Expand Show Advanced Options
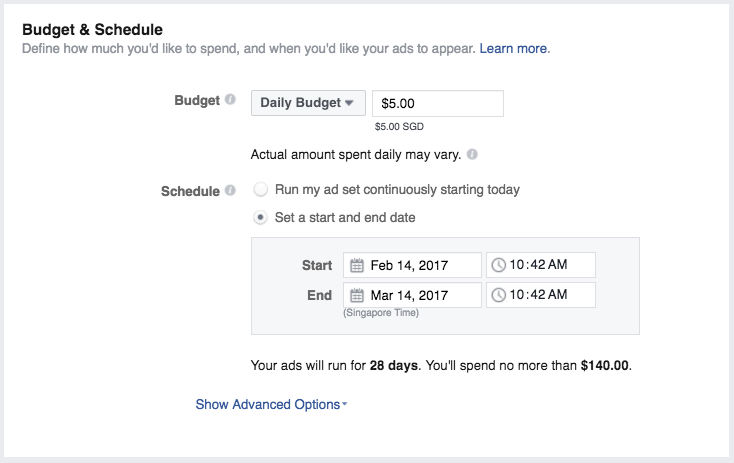Image resolution: width=734 pixels, height=463 pixels. (267, 405)
